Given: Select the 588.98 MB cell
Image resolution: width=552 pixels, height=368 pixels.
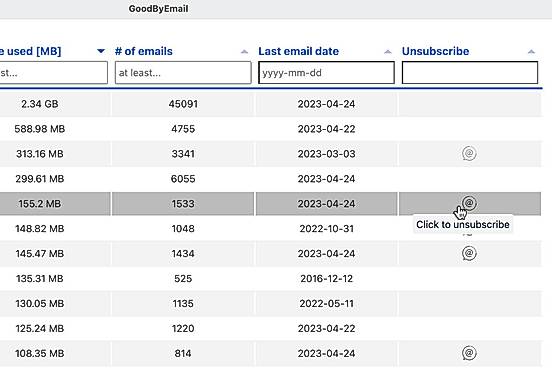Looking at the screenshot, I should coord(55,129).
